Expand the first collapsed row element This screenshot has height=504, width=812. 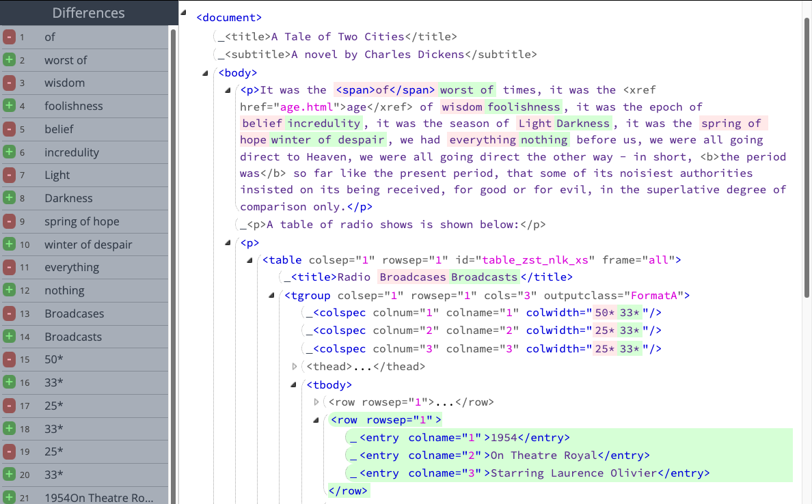coord(316,402)
